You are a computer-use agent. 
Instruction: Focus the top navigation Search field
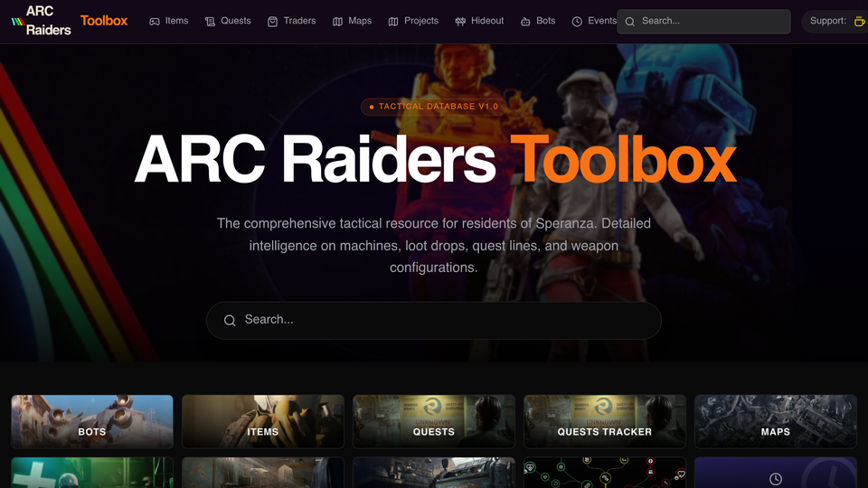coord(703,22)
